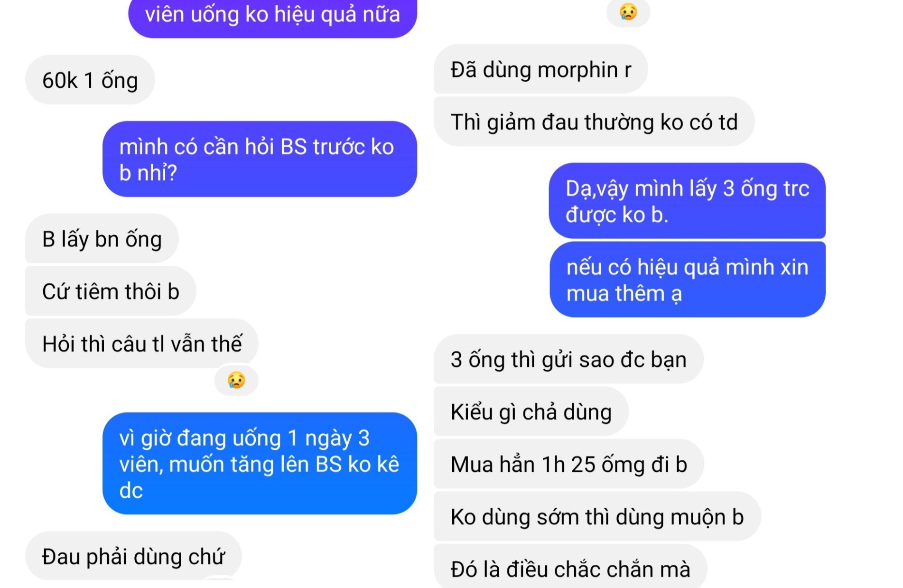Select 'Mua hẳn 1h 25 ốmg đi b' message
Viewport: 903px width, 588px height.
coord(569,464)
